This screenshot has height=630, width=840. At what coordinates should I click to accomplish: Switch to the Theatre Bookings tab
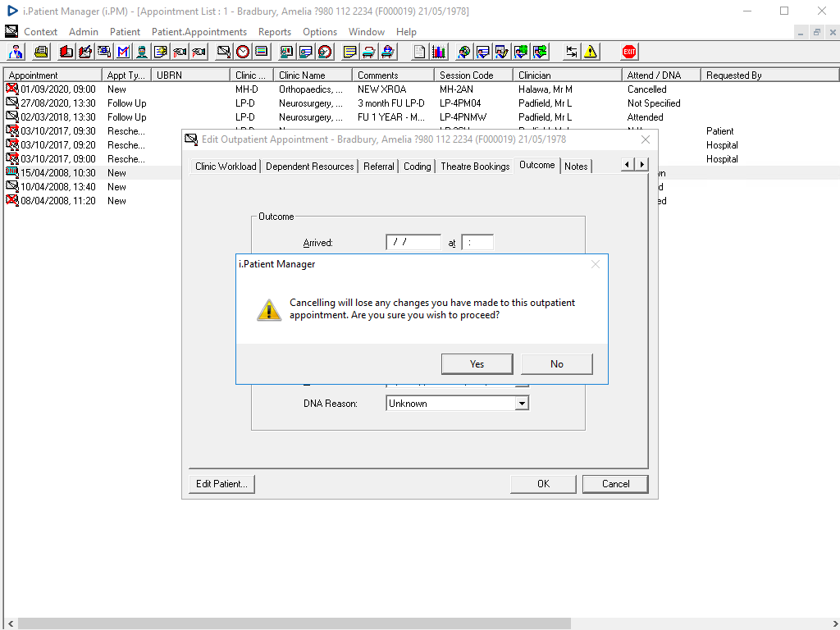pyautogui.click(x=475, y=167)
